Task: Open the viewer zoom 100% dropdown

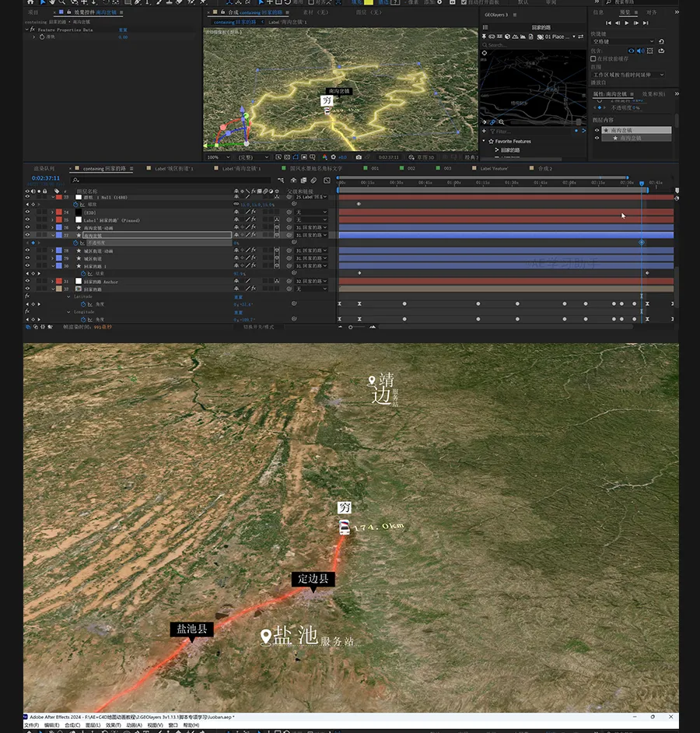Action: point(219,157)
